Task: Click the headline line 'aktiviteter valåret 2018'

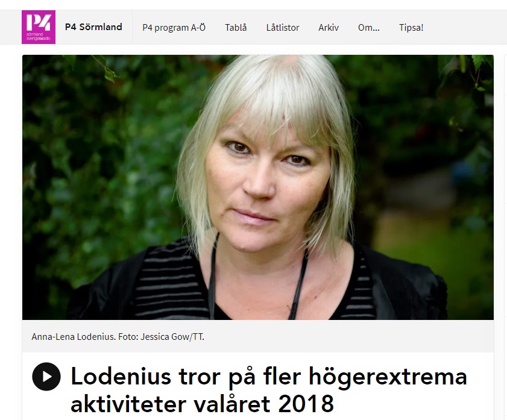Action: coord(202,404)
